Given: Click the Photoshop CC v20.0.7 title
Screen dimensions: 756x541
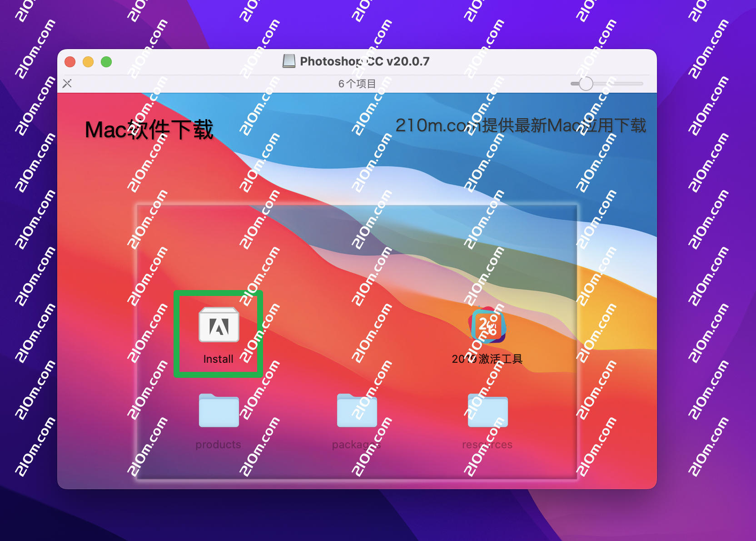Looking at the screenshot, I should click(365, 61).
